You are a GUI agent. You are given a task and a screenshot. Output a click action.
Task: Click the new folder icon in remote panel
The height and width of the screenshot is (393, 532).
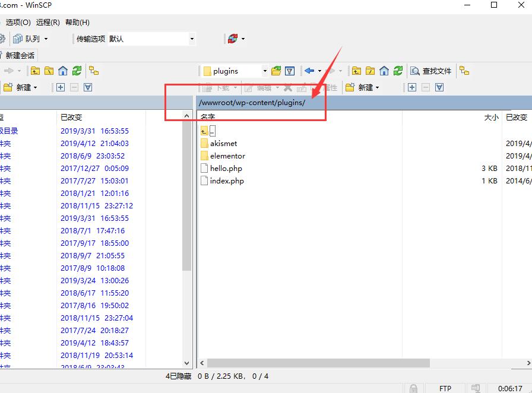coord(350,87)
